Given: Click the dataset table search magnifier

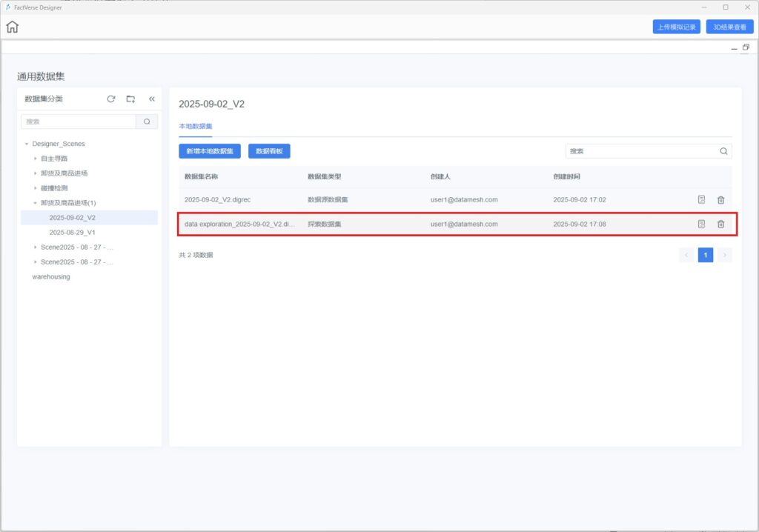Looking at the screenshot, I should pyautogui.click(x=723, y=151).
